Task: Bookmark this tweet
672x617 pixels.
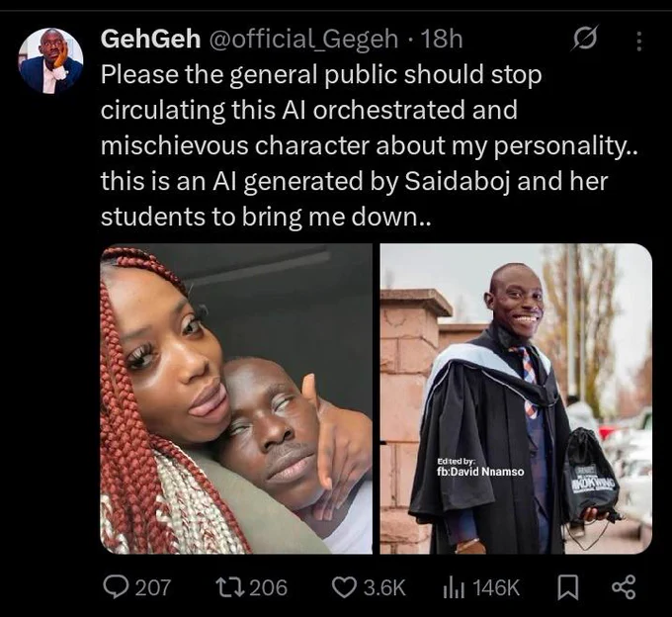Action: [x=567, y=587]
